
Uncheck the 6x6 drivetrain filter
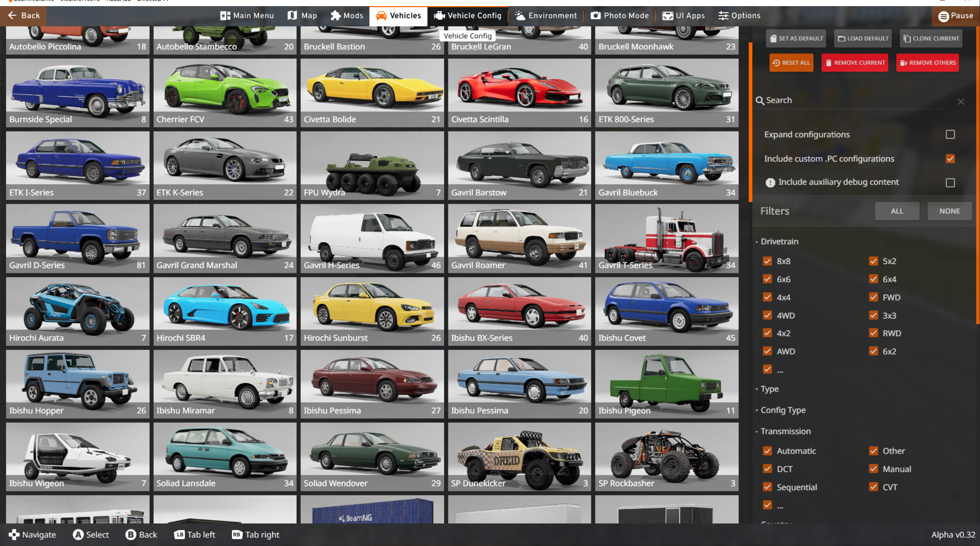[767, 279]
